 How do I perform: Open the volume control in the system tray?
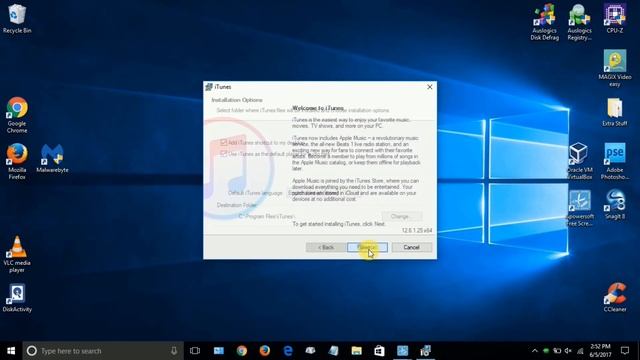pyautogui.click(x=568, y=351)
